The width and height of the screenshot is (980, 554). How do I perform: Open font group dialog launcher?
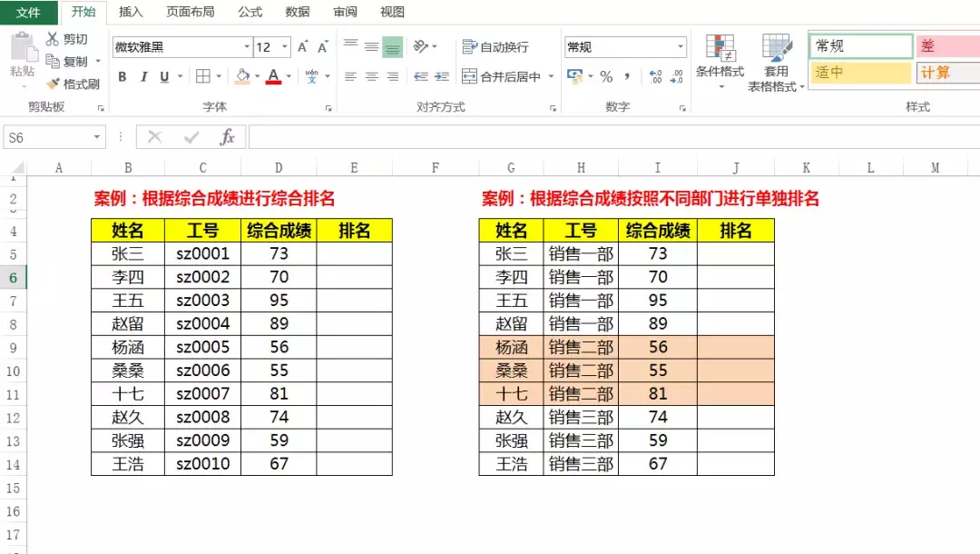(x=328, y=108)
